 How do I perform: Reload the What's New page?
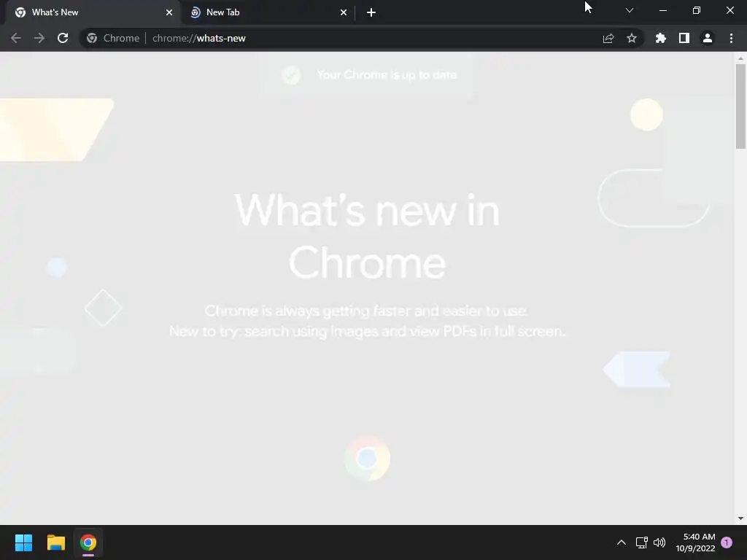coord(63,38)
